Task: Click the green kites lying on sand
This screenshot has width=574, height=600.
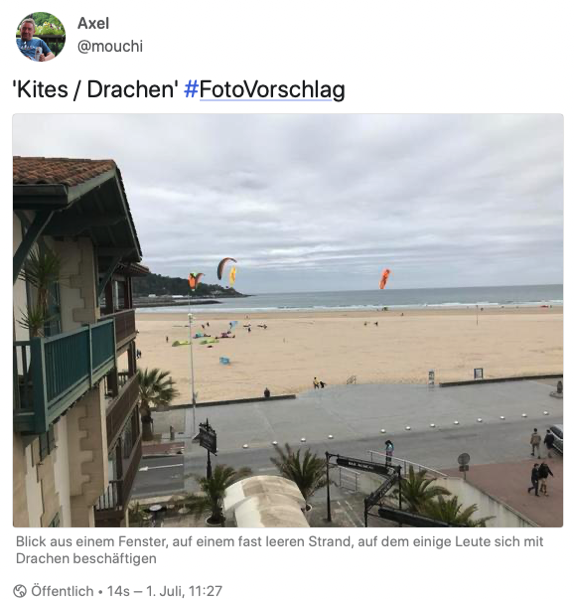Action: tap(195, 341)
